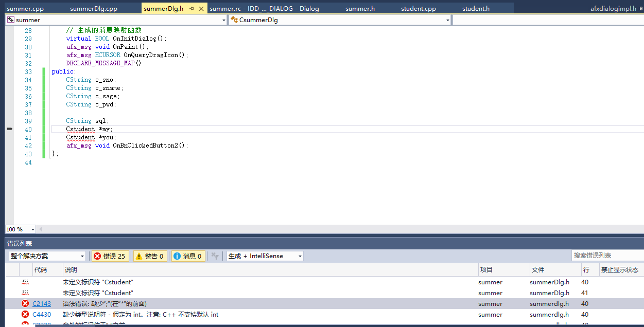Switch to the student.cpp tab
Screen dimensions: 644x327
pos(419,9)
